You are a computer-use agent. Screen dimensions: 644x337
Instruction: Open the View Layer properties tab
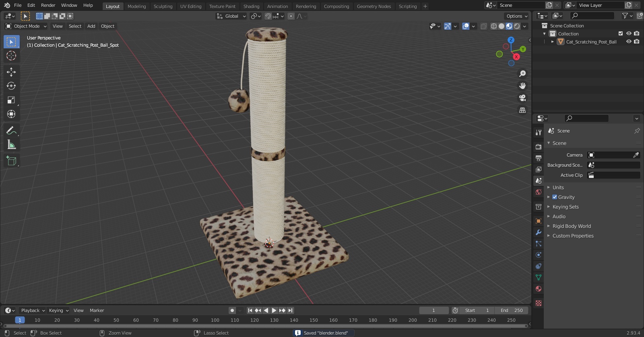click(x=539, y=169)
